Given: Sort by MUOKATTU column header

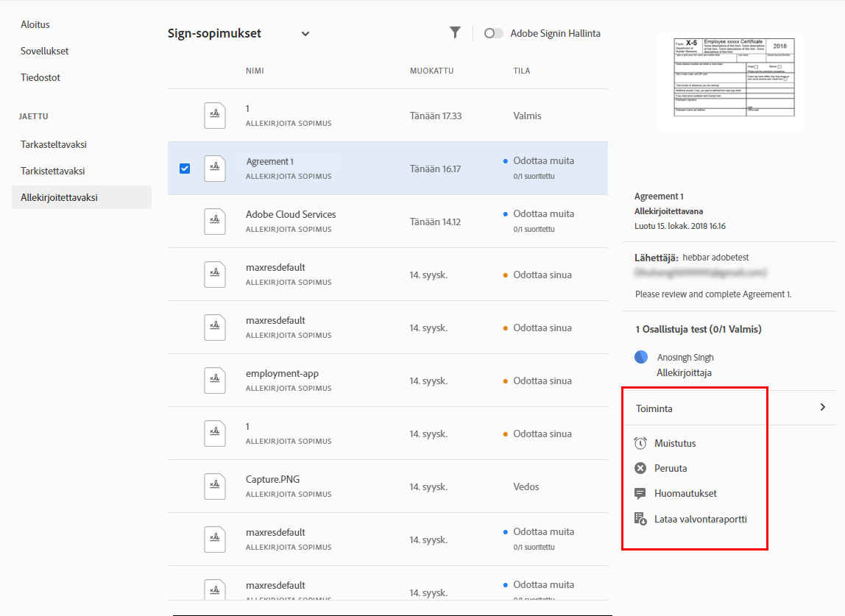Looking at the screenshot, I should [431, 71].
